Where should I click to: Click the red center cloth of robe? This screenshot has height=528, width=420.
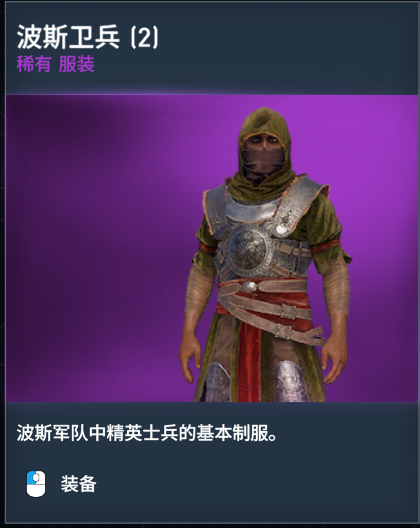pyautogui.click(x=250, y=362)
